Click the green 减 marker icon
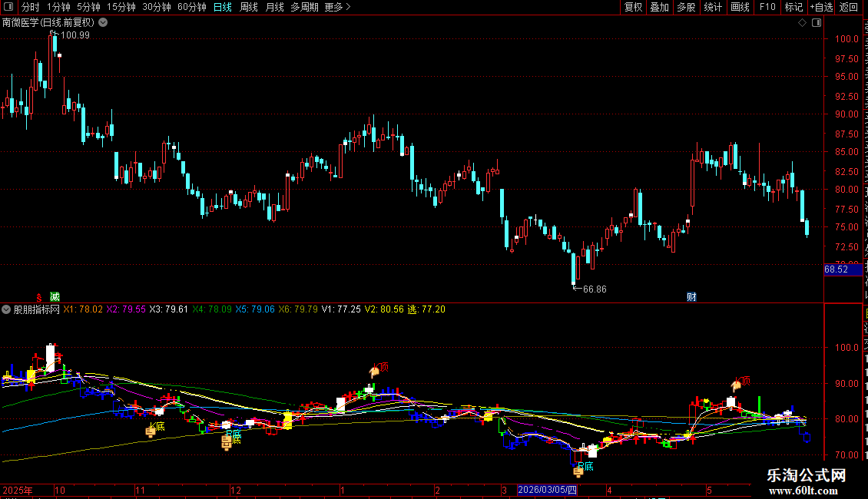868x499 pixels. click(x=55, y=297)
